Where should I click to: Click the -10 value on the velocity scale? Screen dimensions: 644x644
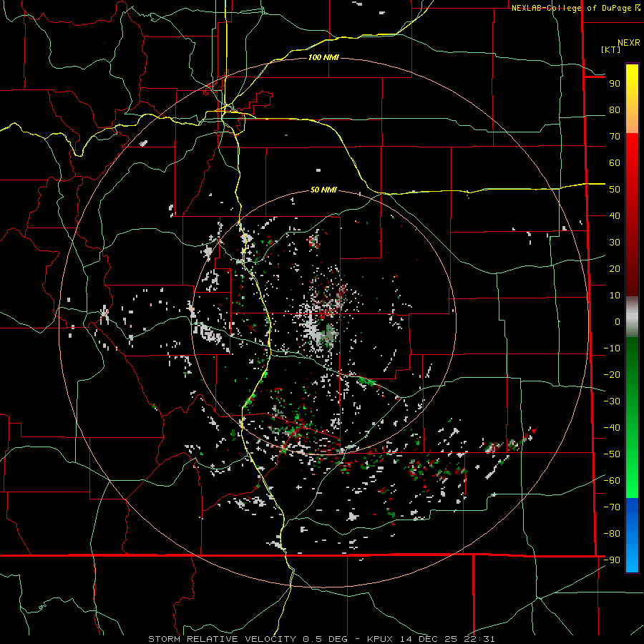(612, 348)
